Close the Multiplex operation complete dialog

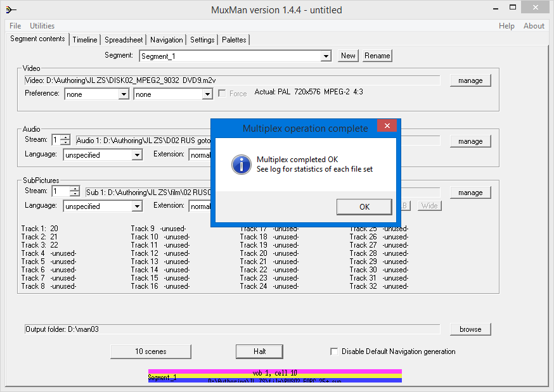pos(387,125)
